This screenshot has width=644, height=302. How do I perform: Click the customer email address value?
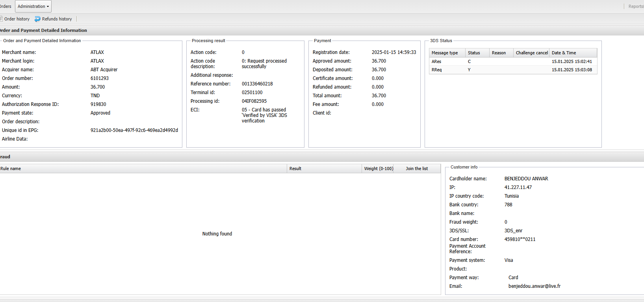click(x=534, y=286)
